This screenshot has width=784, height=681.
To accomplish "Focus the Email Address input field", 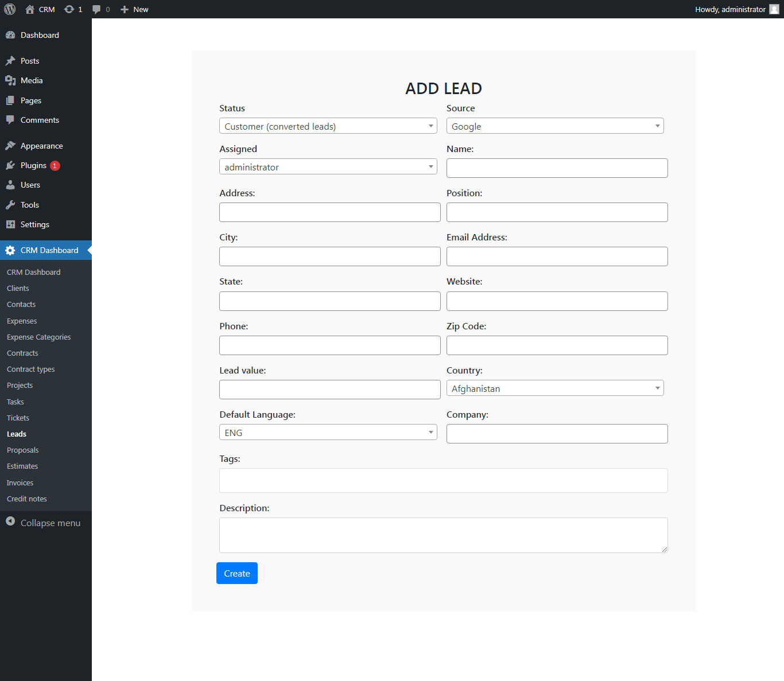I will [x=557, y=256].
